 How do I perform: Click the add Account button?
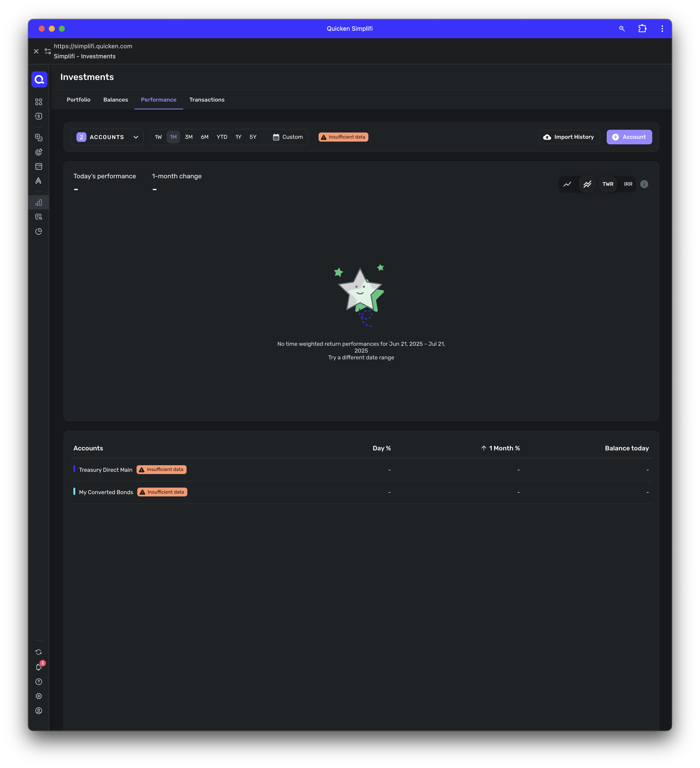629,137
